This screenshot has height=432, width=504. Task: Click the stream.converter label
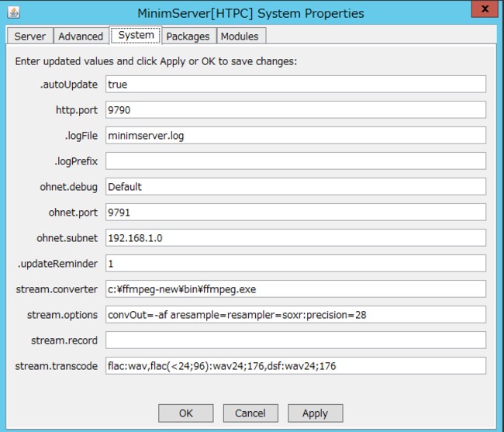[x=57, y=289]
